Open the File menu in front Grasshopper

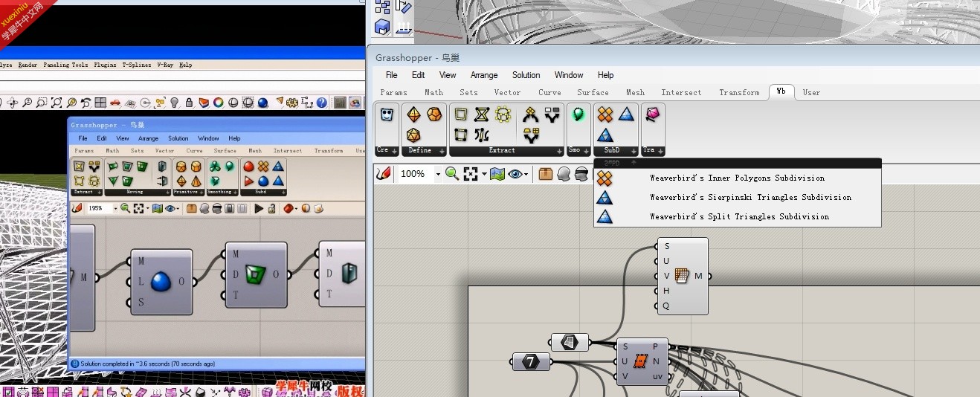click(391, 75)
